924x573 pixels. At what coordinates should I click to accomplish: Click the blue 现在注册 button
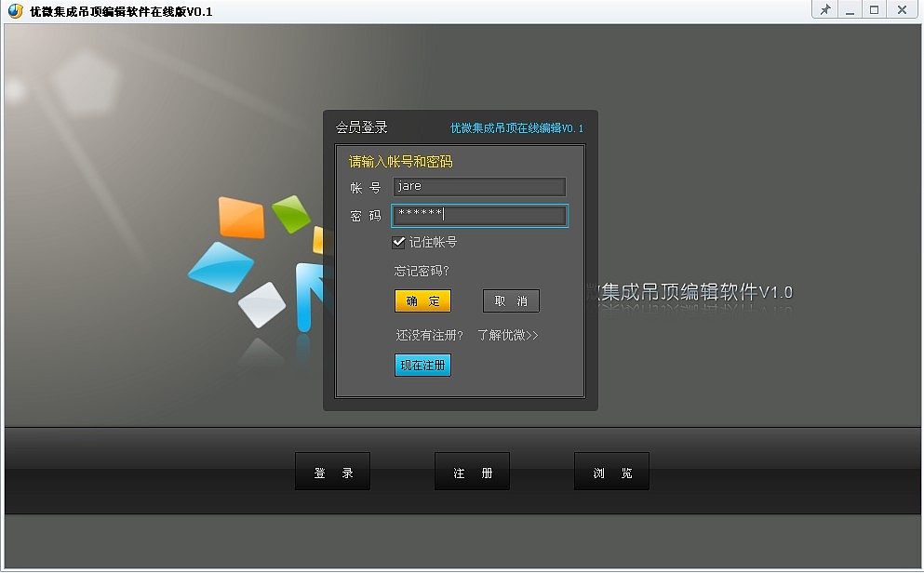tap(422, 366)
